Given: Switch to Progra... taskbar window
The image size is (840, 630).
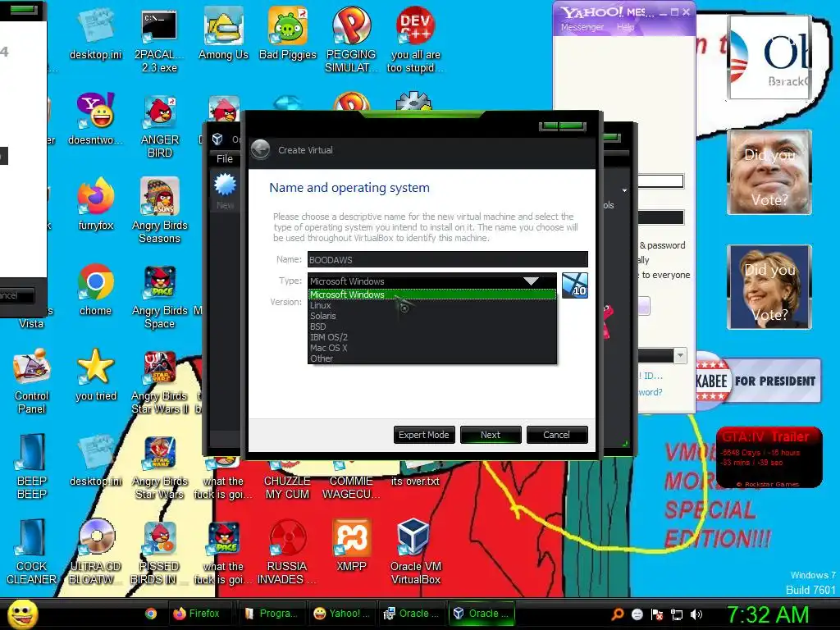Looking at the screenshot, I should (x=272, y=614).
